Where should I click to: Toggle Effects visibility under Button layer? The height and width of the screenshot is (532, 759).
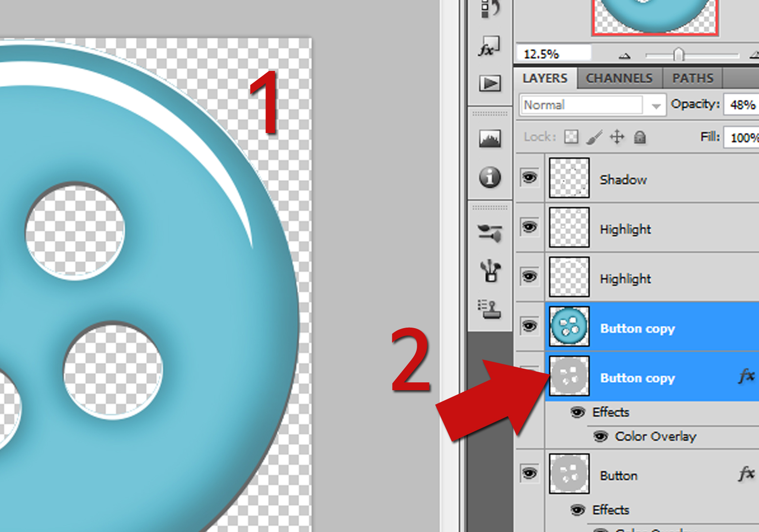(578, 510)
